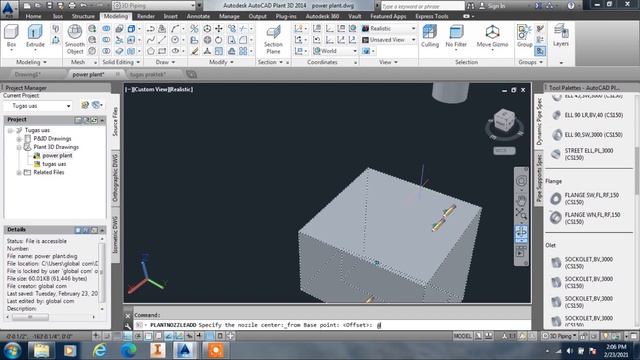Expand the Draw panel
This screenshot has height=360, width=640.
click(165, 62)
